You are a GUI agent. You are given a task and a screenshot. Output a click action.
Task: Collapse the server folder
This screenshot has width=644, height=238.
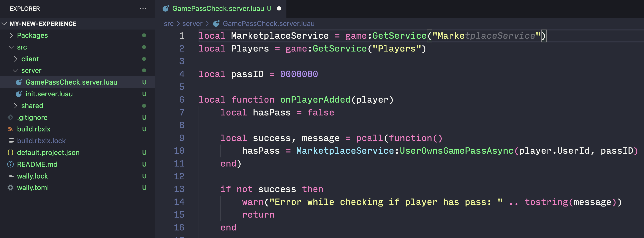[16, 71]
